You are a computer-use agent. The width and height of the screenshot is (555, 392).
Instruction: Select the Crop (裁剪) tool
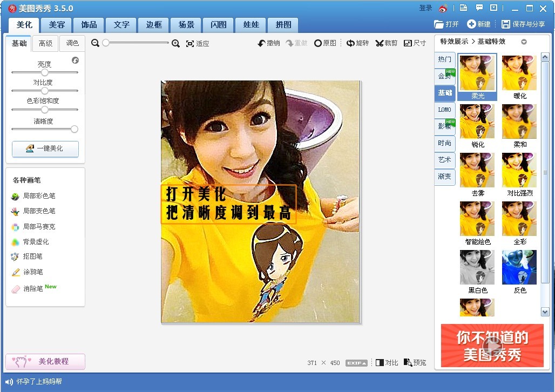tap(387, 43)
